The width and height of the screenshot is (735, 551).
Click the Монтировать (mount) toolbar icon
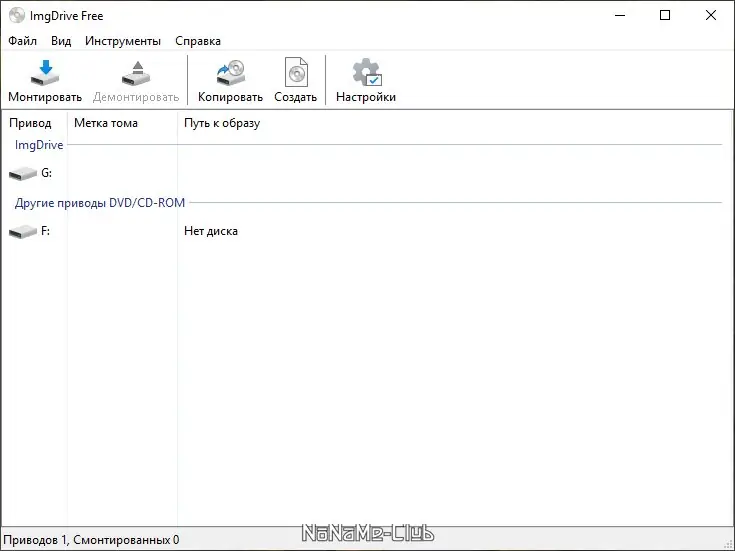(x=45, y=73)
